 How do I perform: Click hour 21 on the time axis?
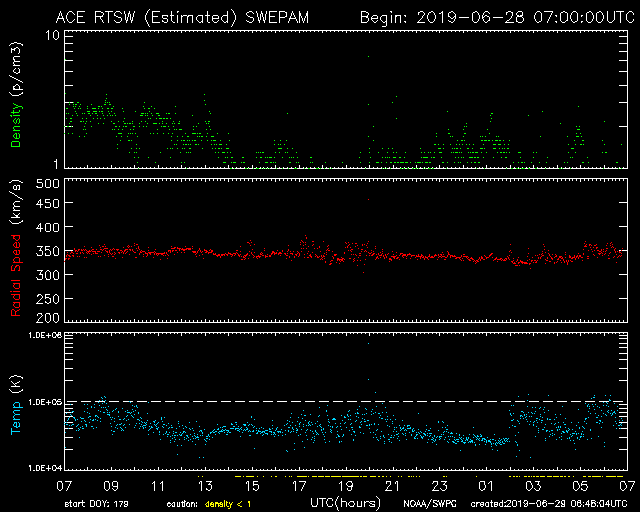[393, 484]
